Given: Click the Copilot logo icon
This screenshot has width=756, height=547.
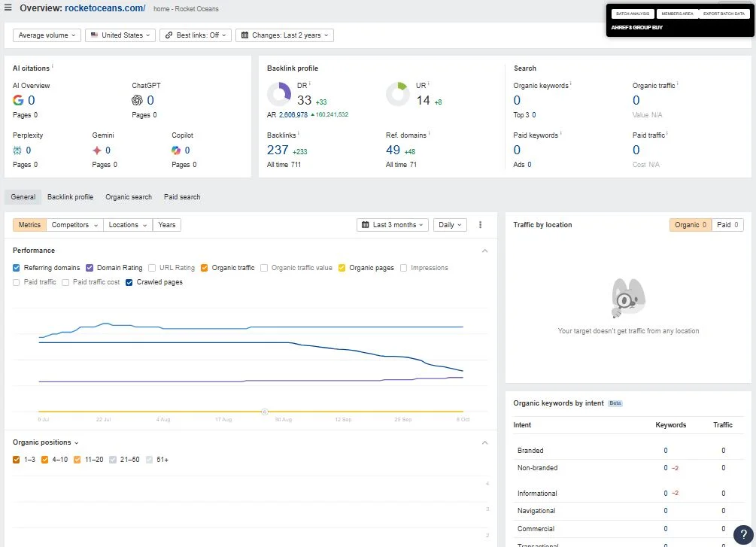Looking at the screenshot, I should [x=176, y=150].
